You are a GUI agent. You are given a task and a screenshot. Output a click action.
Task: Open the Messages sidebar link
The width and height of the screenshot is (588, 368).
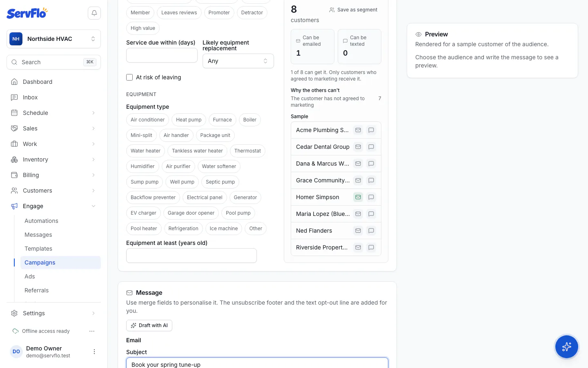pos(60,235)
